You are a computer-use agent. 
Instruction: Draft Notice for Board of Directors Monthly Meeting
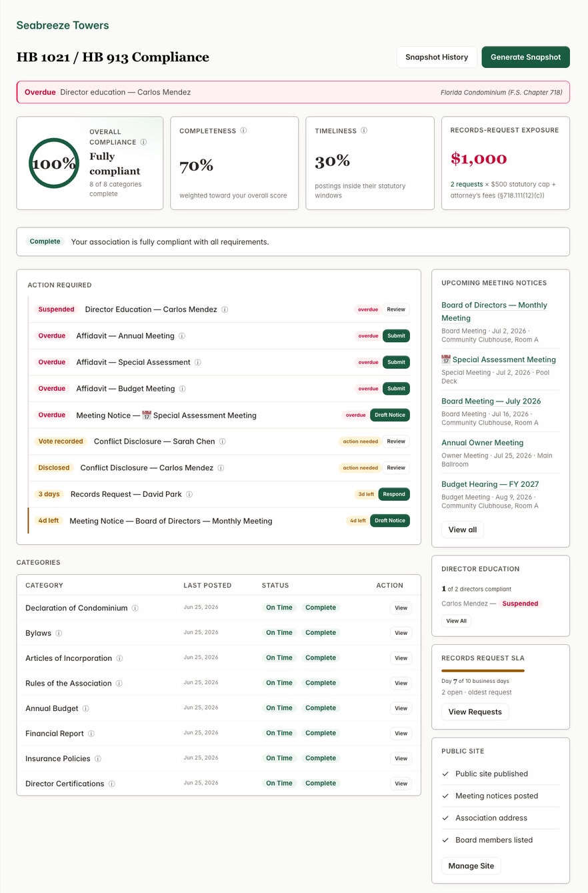(390, 520)
